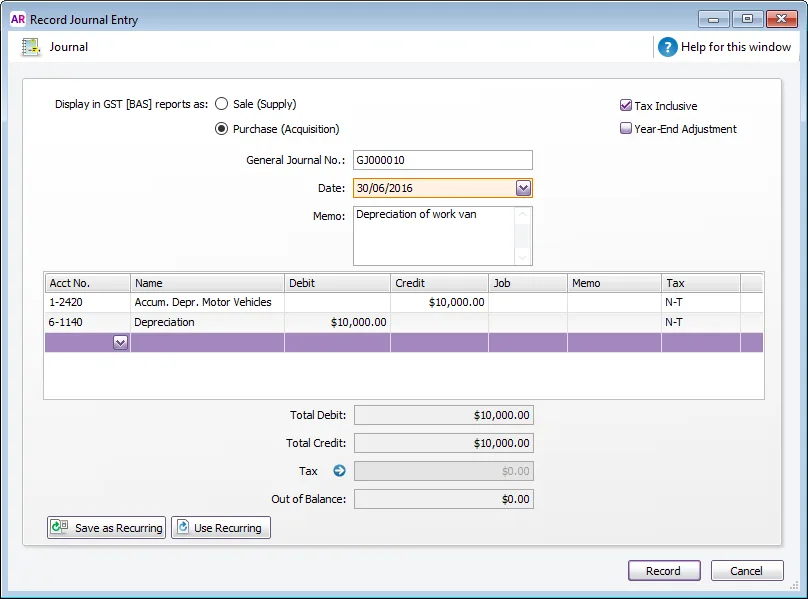Click the Journal notebook icon

pos(31,47)
